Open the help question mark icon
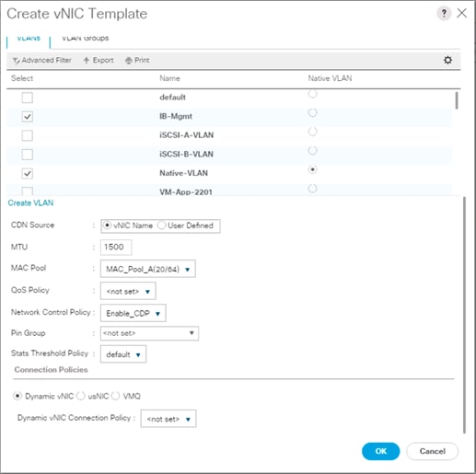 (x=444, y=14)
